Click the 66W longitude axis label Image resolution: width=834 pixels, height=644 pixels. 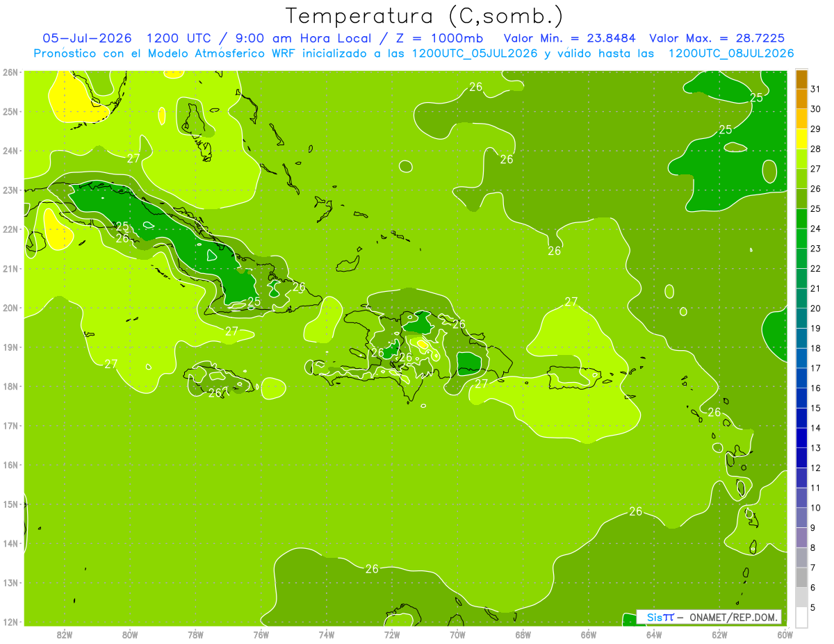coord(588,634)
